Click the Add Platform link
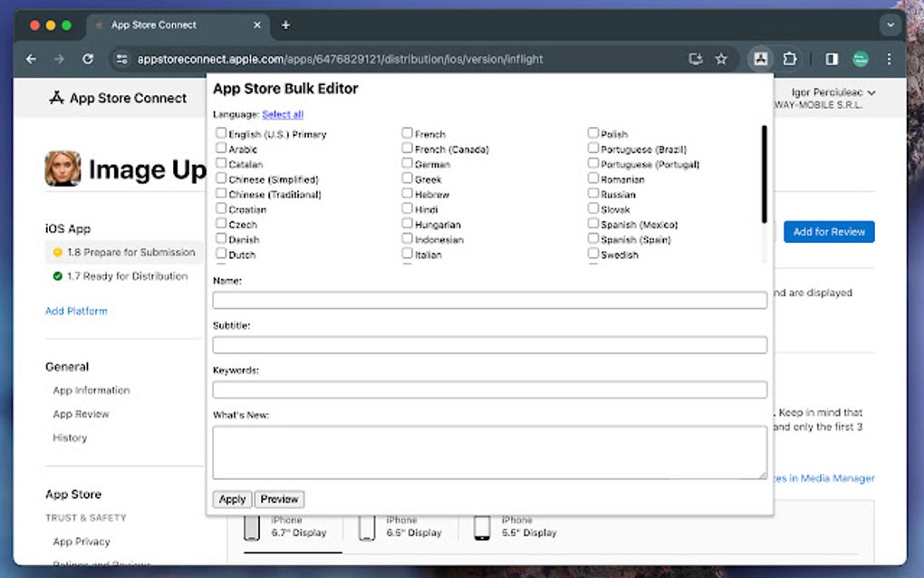This screenshot has width=924, height=578. [76, 311]
